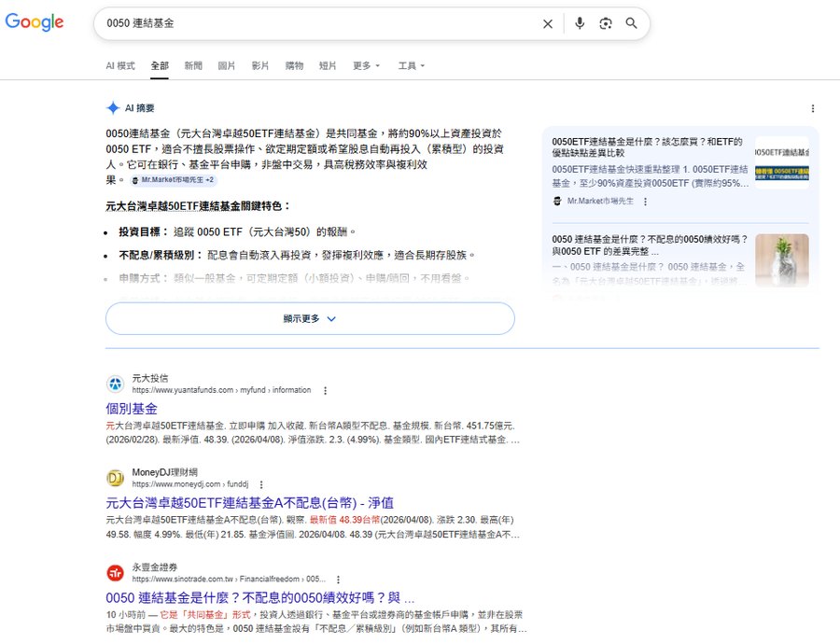The height and width of the screenshot is (643, 840).
Task: Open sinotrade result 0050 連結基金是什麼 link
Action: point(259,598)
